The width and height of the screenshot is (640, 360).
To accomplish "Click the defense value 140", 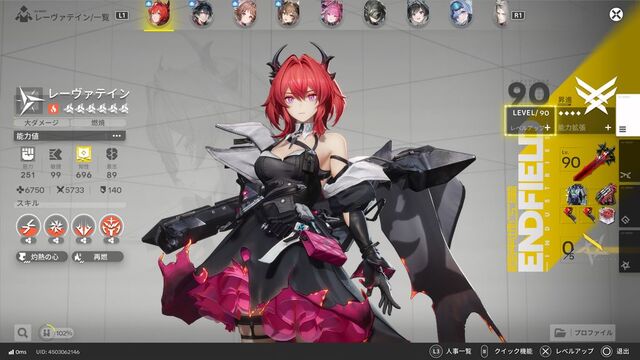I will (x=111, y=190).
